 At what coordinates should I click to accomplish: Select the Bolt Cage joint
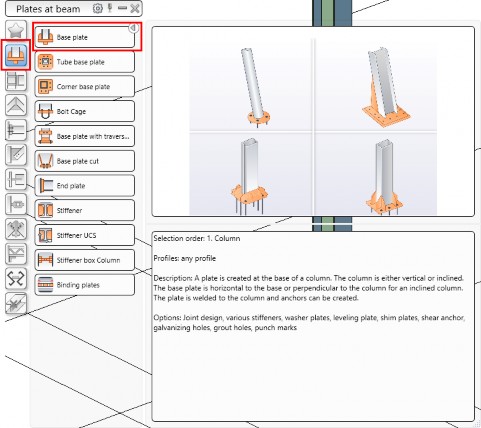coord(85,111)
